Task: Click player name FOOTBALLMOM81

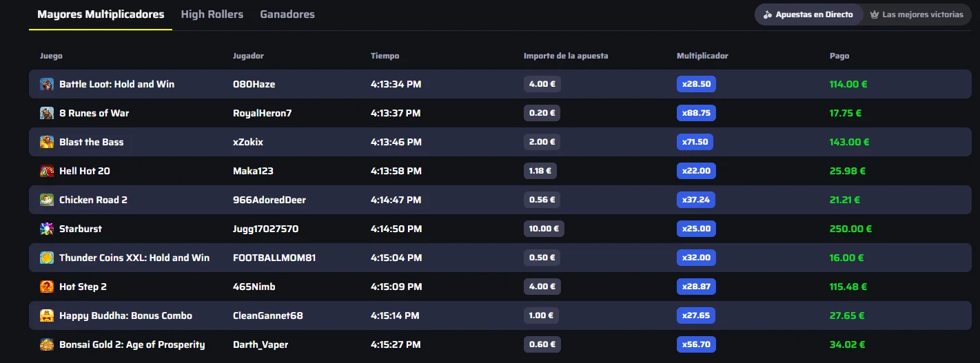Action: pyautogui.click(x=274, y=258)
